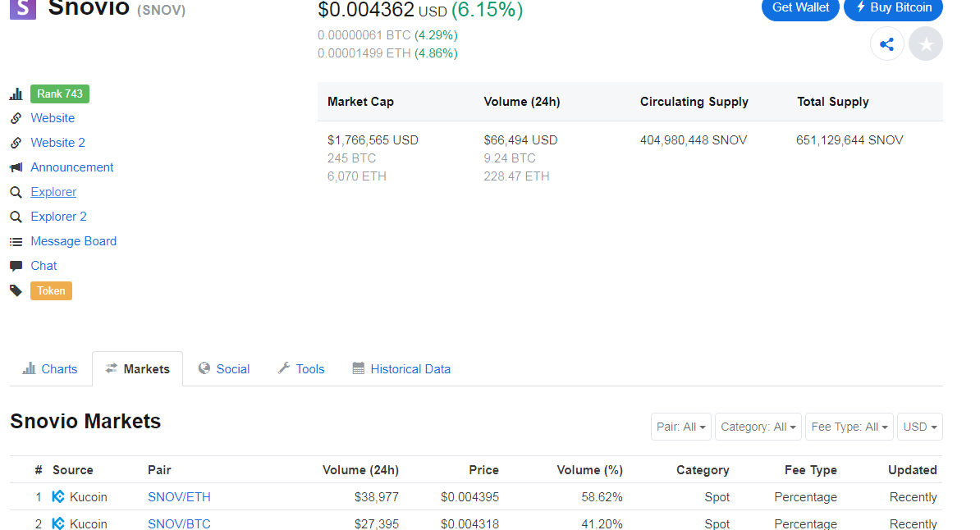The image size is (980, 530).
Task: Open the Announcement link
Action: pyautogui.click(x=72, y=167)
